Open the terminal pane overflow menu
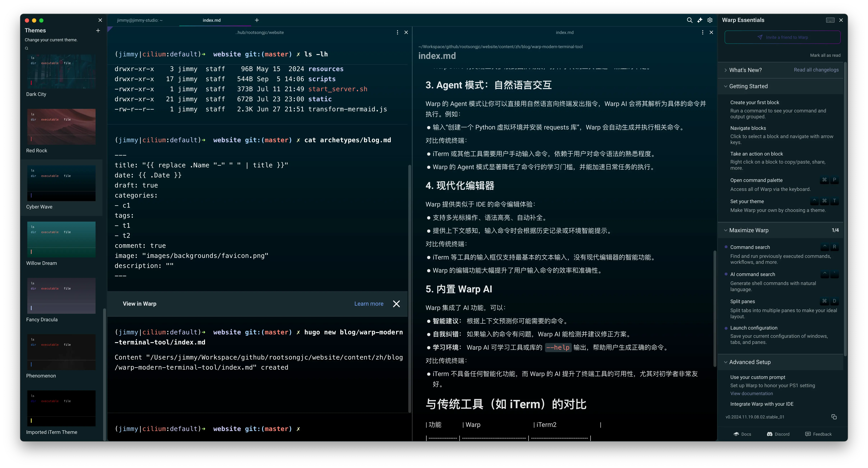The image size is (868, 468). [x=398, y=32]
